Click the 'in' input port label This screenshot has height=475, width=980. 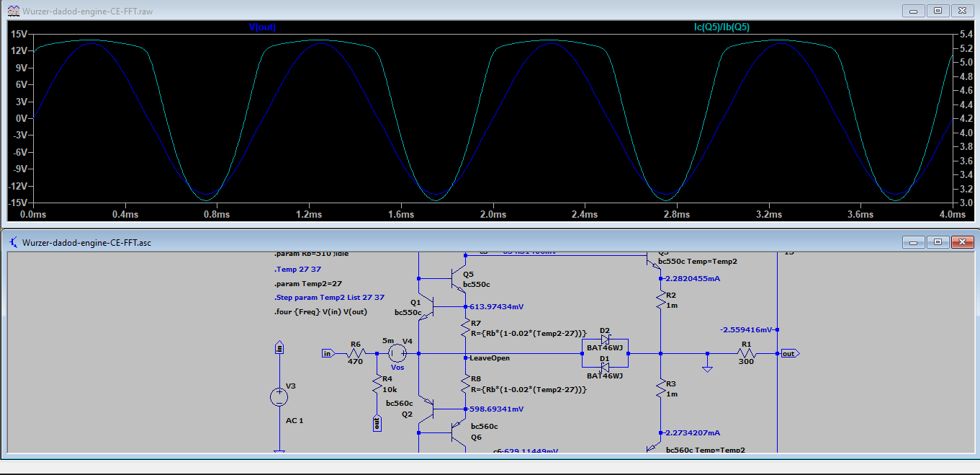[x=328, y=353]
